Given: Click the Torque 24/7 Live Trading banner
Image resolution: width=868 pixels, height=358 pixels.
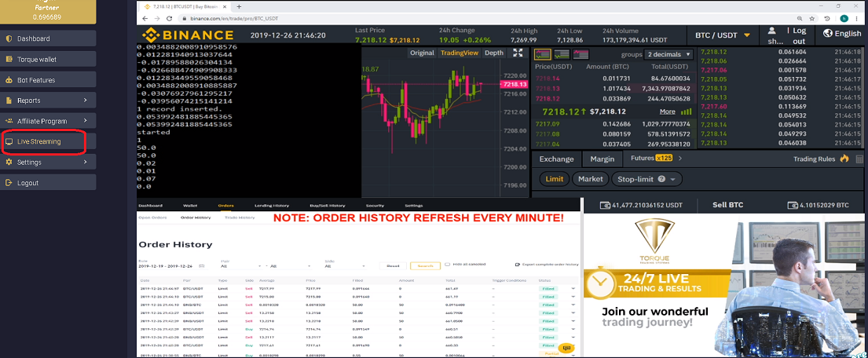Looking at the screenshot, I should (x=725, y=284).
